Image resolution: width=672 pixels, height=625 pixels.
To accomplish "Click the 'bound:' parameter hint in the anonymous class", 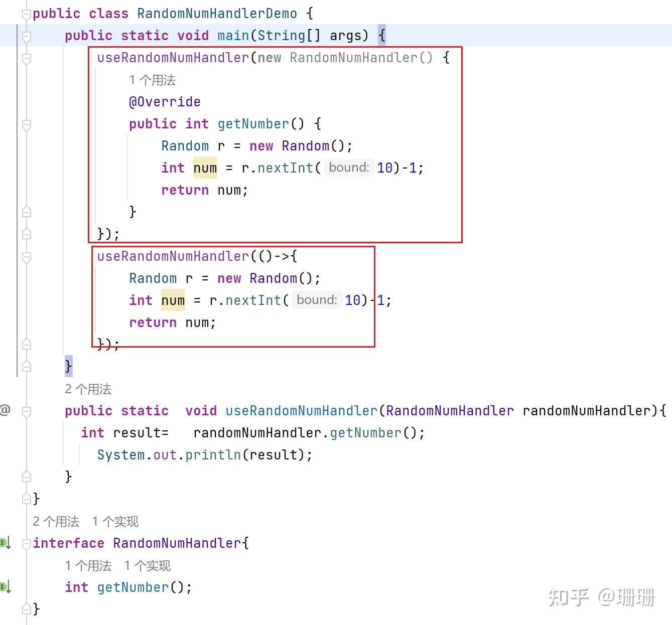I will pos(349,168).
